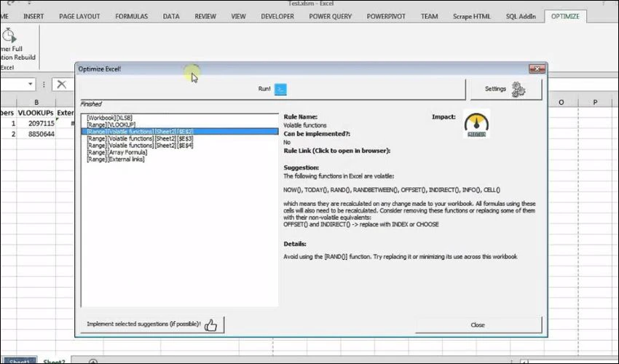
Task: Open the POWERPIVOT ribbon tab
Action: 386,16
